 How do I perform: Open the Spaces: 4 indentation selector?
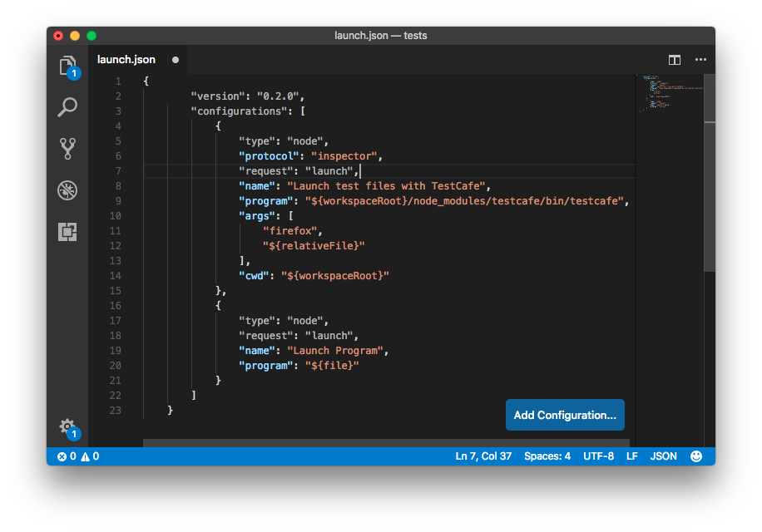547,456
